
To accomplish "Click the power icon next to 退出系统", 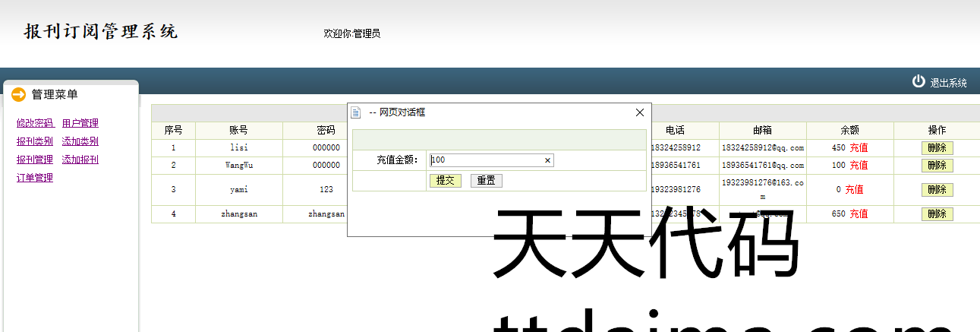I will 919,81.
